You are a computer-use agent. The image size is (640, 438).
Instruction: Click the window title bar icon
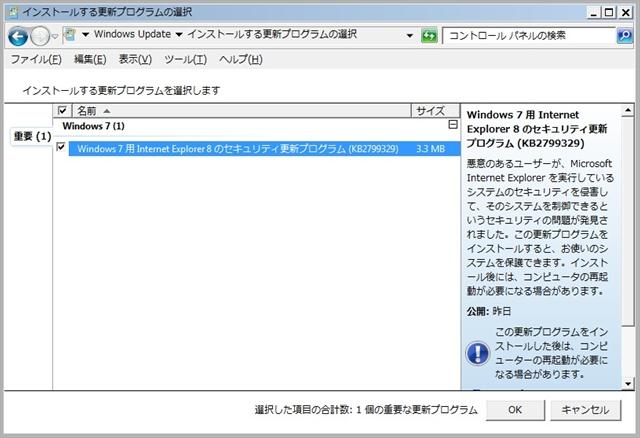pyautogui.click(x=13, y=12)
